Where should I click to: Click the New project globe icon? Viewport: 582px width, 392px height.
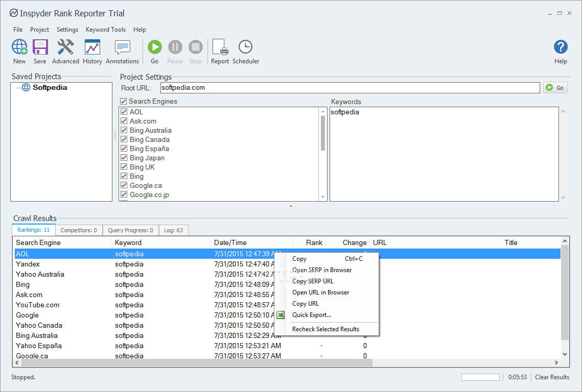[x=19, y=47]
